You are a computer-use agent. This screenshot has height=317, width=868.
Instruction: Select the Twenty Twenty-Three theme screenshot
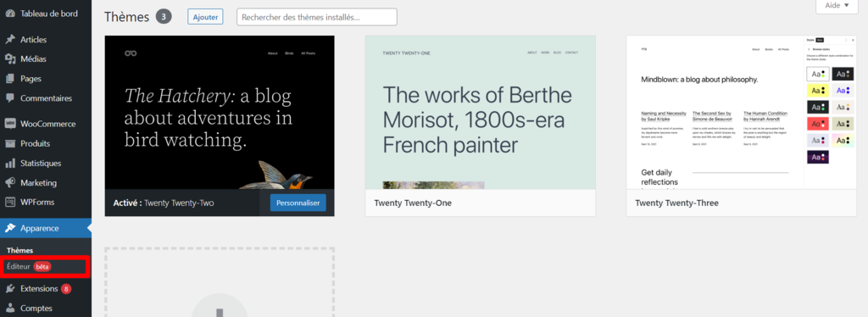click(x=742, y=112)
